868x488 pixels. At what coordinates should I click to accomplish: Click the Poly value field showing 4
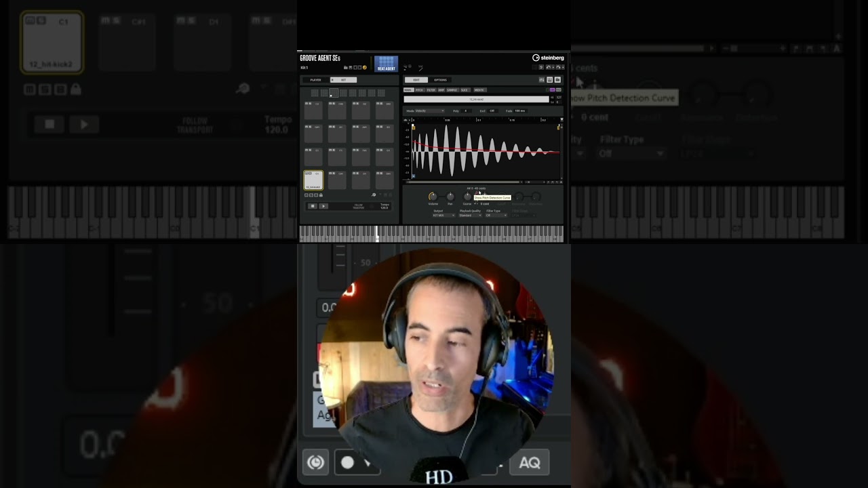point(466,110)
